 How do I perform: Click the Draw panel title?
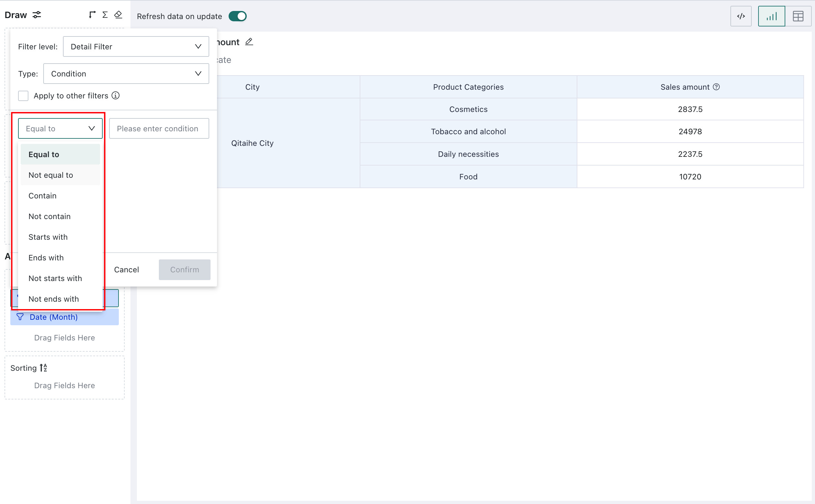(16, 15)
